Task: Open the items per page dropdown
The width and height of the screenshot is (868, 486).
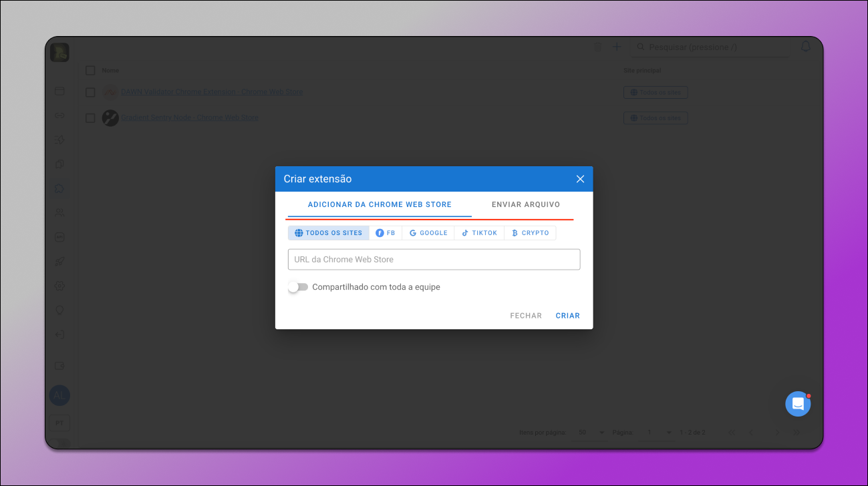Action: coord(591,433)
